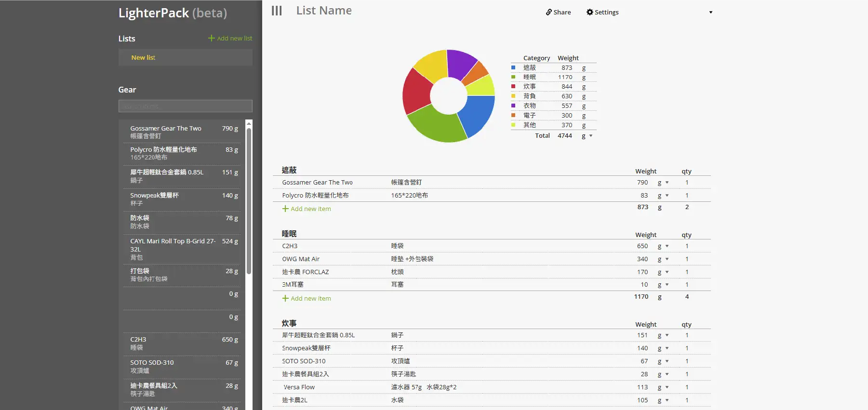Screen dimensions: 868x410
Task: Click the gear search input field
Action: (186, 106)
